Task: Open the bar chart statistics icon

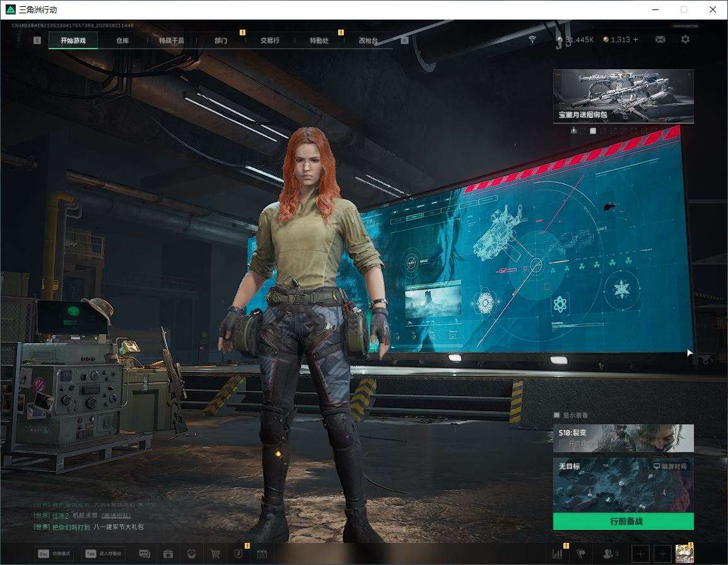Action: pos(557,554)
